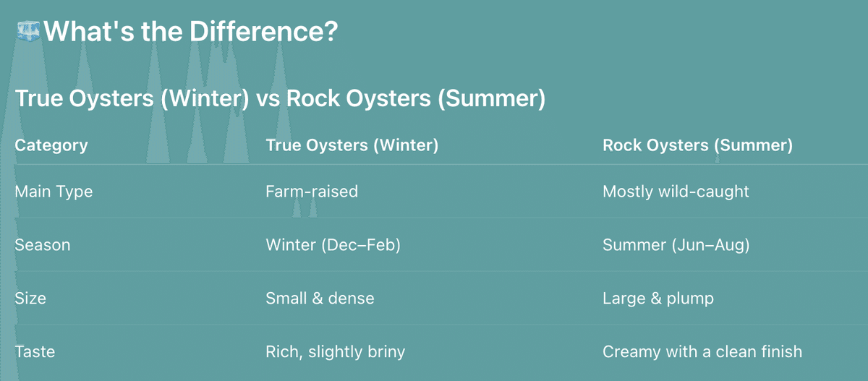Select the Rich, slightly briny cell
Image resolution: width=868 pixels, height=381 pixels.
[336, 352]
